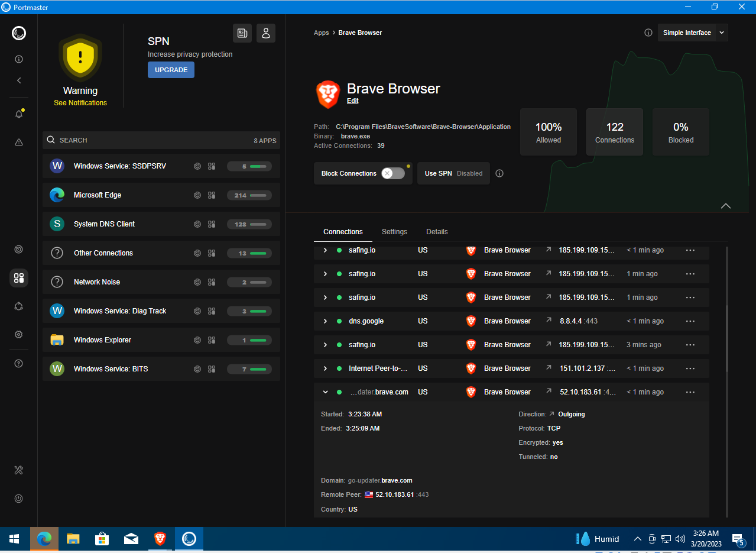
Task: Toggle the Block Connections switch
Action: coord(393,173)
